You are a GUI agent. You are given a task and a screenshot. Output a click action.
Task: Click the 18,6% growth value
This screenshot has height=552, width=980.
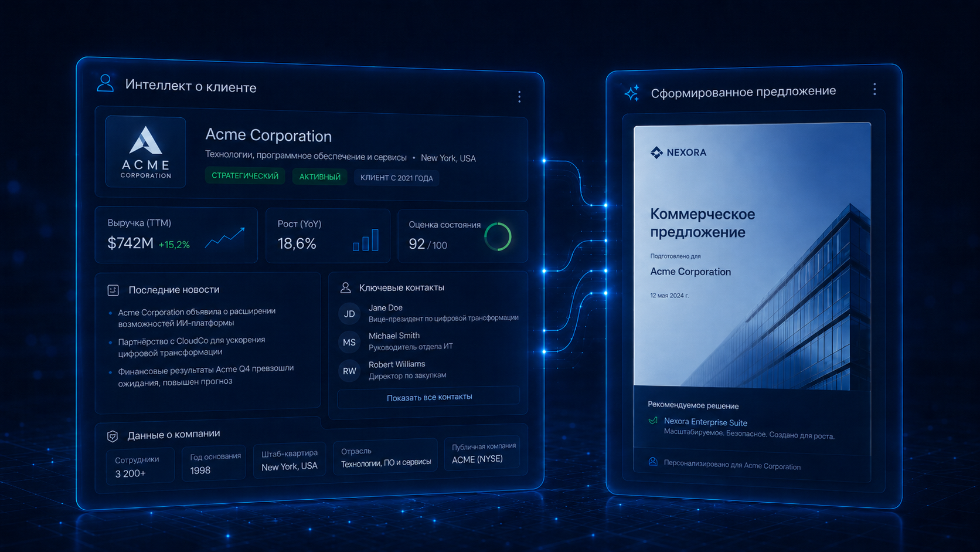coord(297,243)
